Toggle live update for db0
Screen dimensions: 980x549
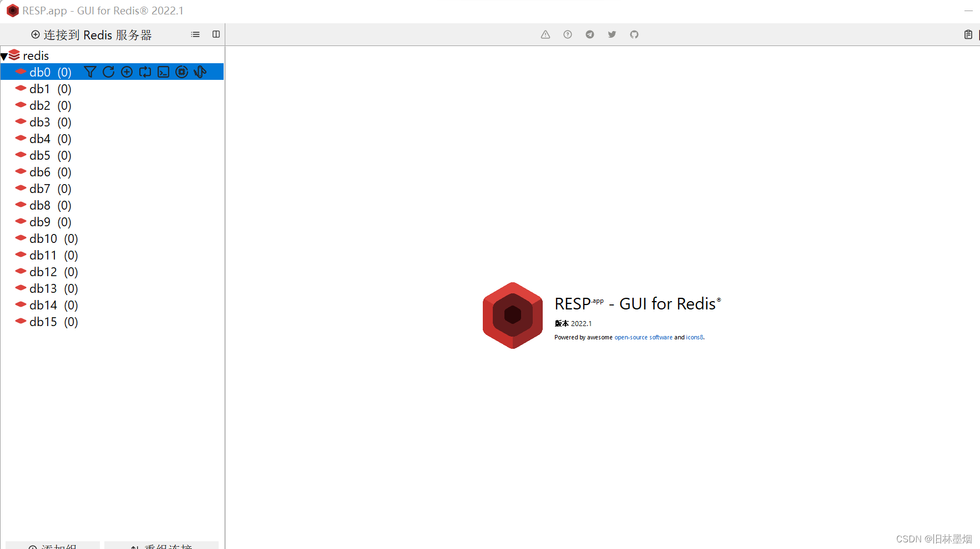tap(145, 72)
